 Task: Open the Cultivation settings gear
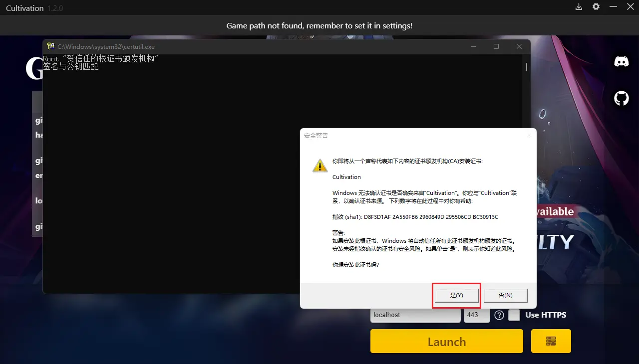(x=596, y=7)
